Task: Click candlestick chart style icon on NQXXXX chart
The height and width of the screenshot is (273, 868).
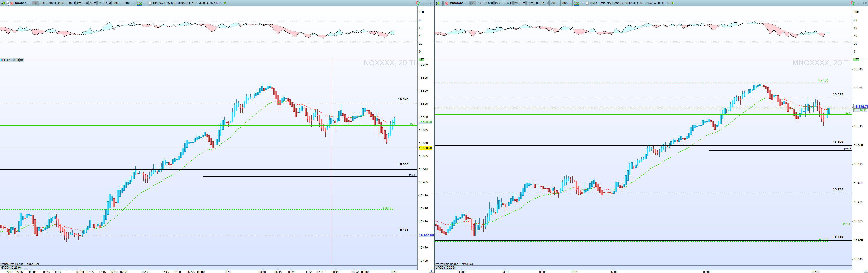Action: point(3,3)
